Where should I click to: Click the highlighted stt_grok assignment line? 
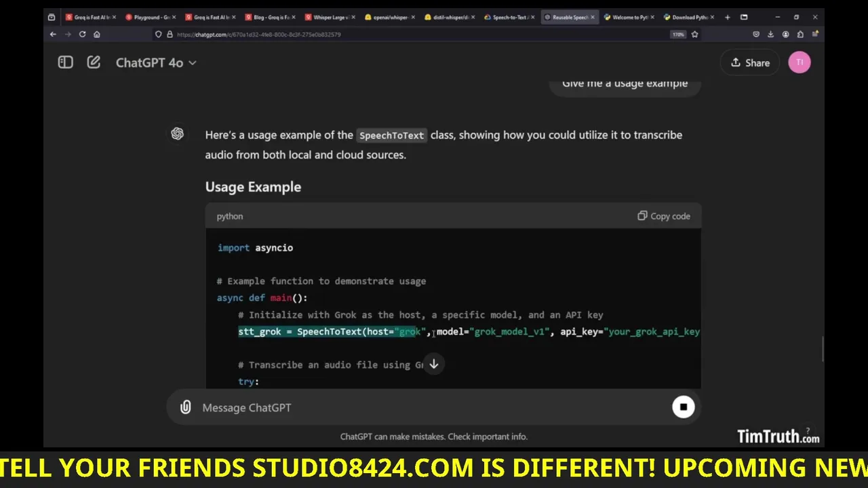469,331
